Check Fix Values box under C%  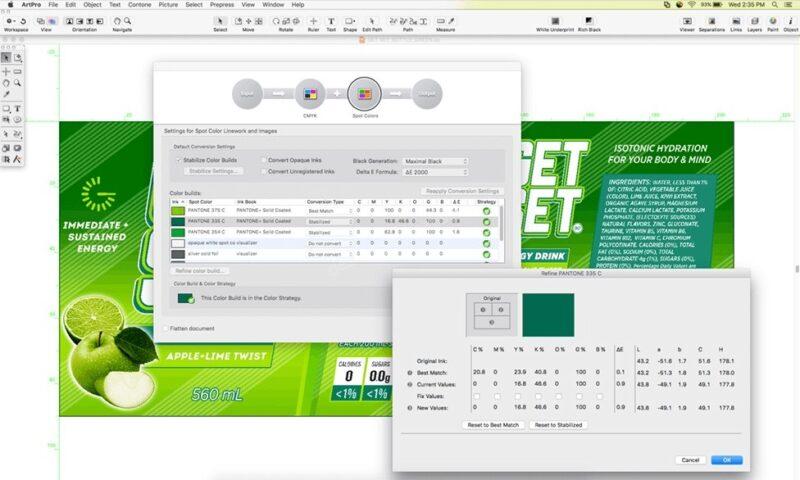477,396
